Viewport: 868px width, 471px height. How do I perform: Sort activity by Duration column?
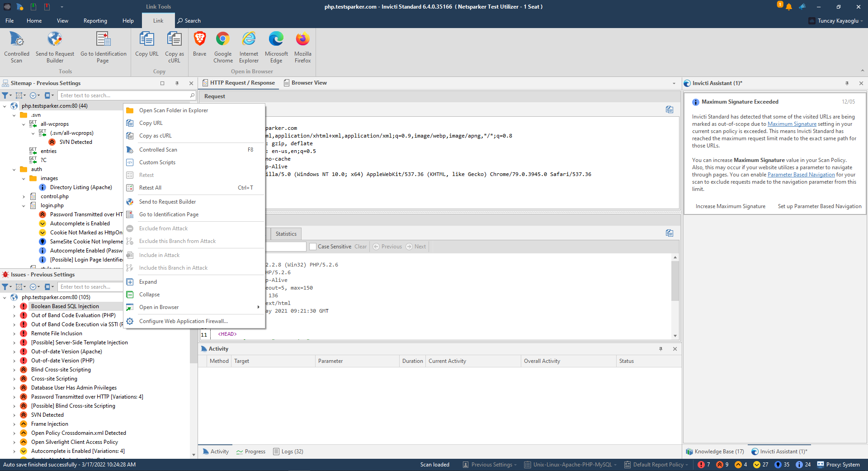pos(412,361)
